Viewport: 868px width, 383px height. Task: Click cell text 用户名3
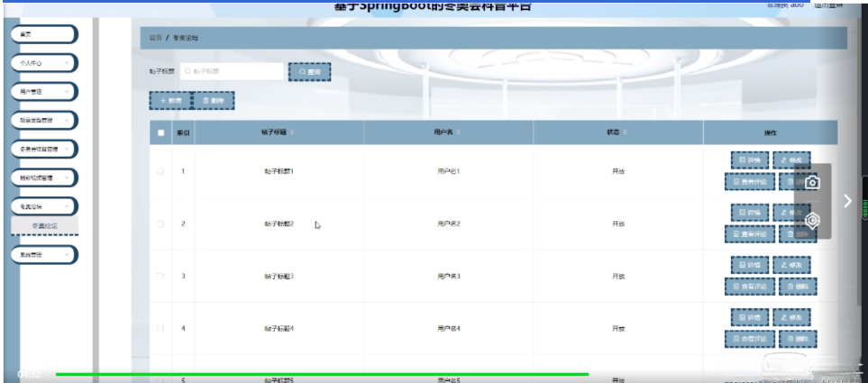[449, 276]
